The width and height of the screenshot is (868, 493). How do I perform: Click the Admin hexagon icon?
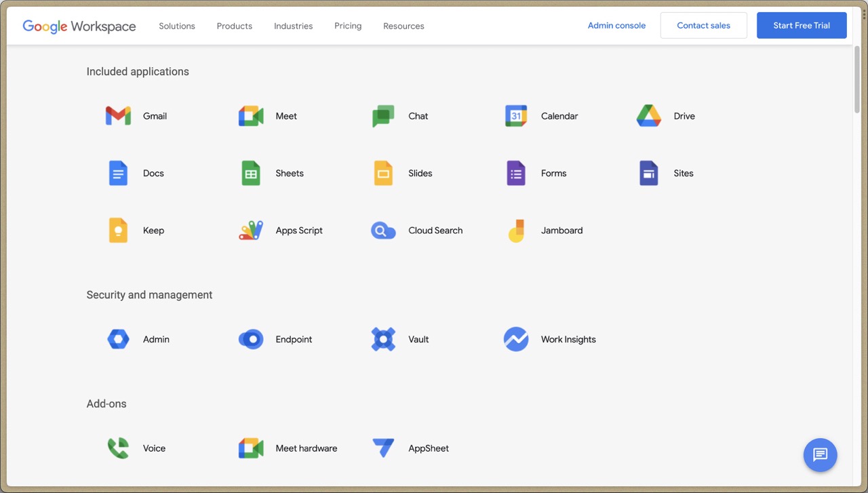[118, 339]
